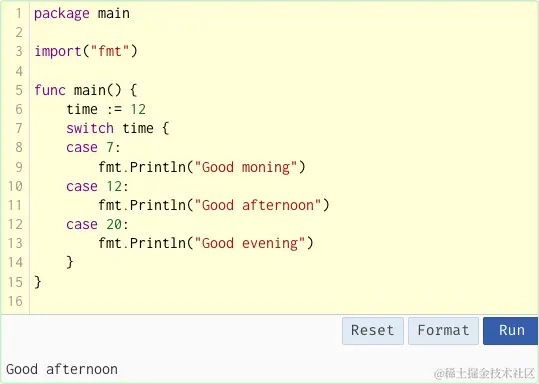
Task: Click the 'Good afternoon' output text
Action: pyautogui.click(x=62, y=370)
